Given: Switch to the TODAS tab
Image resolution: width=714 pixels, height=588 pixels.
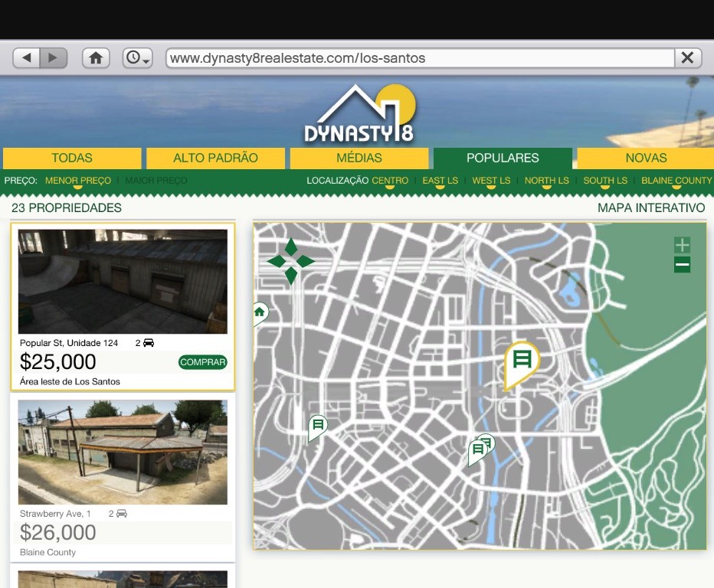Looking at the screenshot, I should (x=72, y=158).
